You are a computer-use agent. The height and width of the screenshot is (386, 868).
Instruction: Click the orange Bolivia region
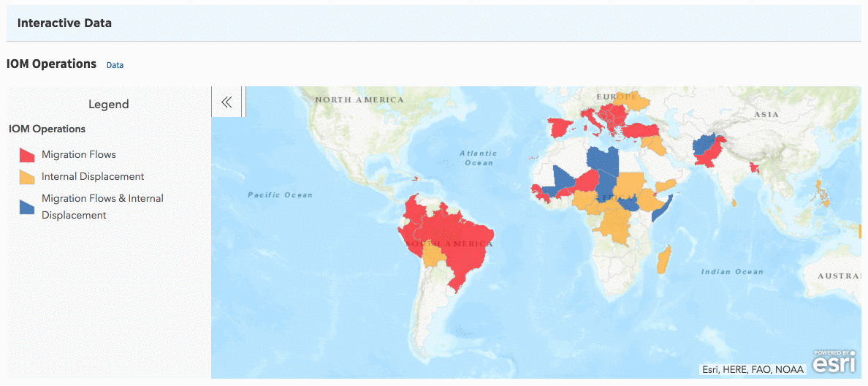click(x=434, y=256)
